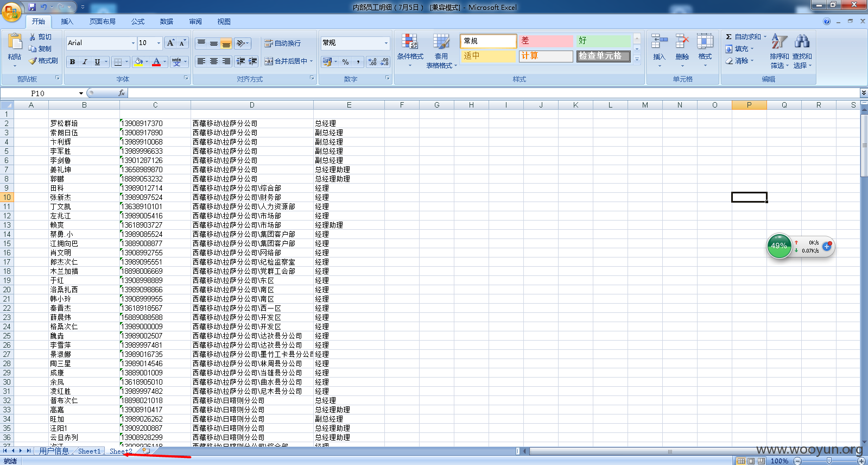Toggle align text right

pyautogui.click(x=226, y=61)
